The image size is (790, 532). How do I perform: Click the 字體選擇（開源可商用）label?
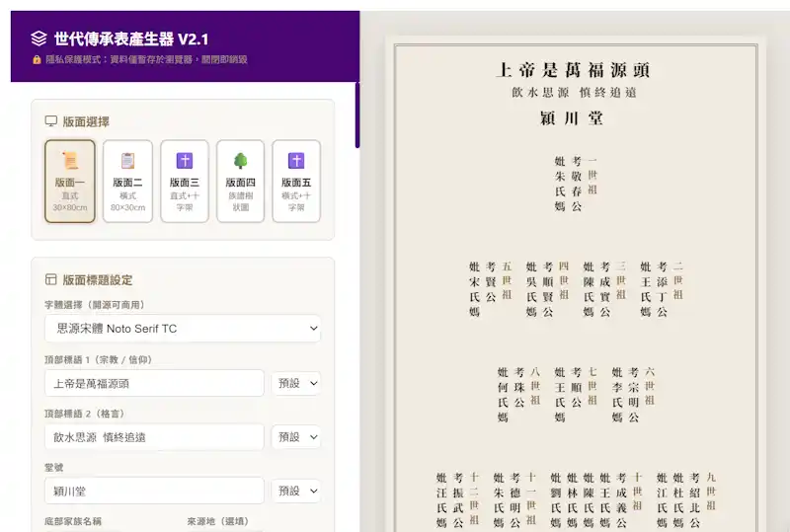[x=94, y=305]
